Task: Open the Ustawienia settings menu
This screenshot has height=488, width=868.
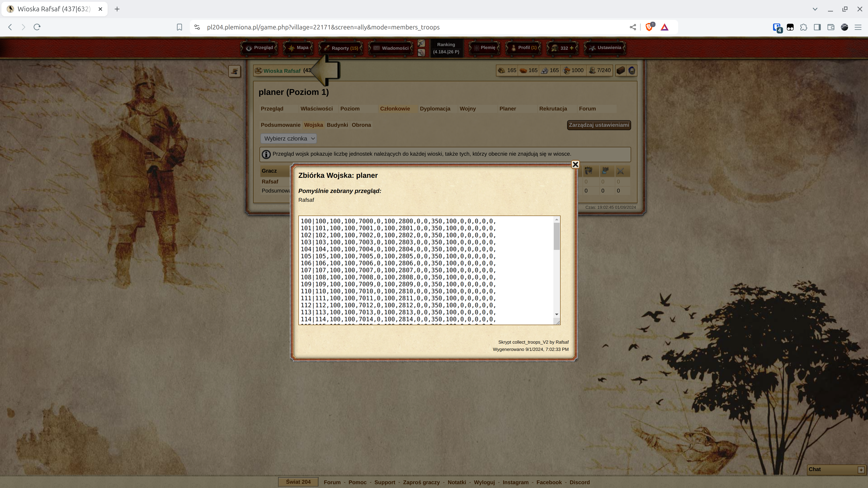Action: click(x=605, y=48)
